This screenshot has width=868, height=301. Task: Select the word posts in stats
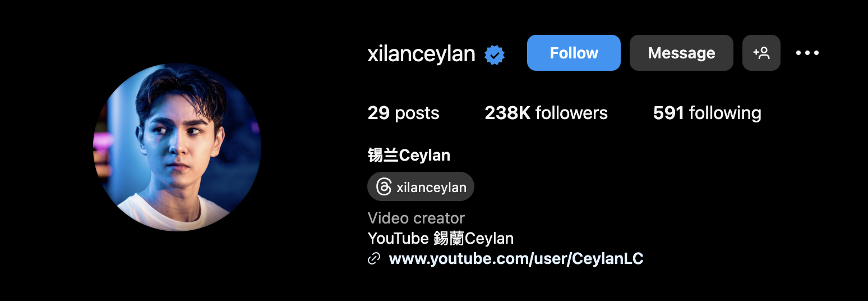click(417, 113)
